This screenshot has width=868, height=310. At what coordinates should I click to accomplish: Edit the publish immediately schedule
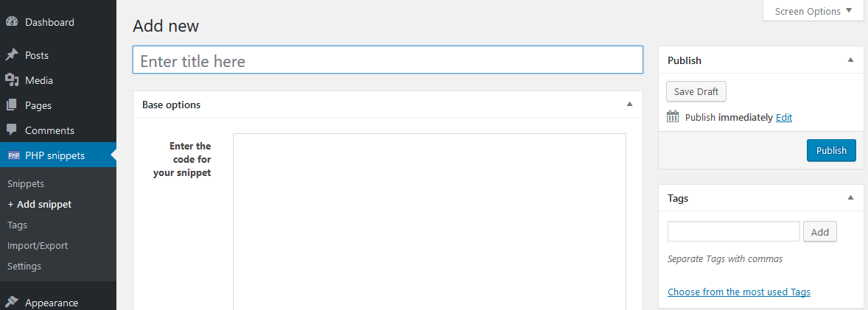click(784, 117)
